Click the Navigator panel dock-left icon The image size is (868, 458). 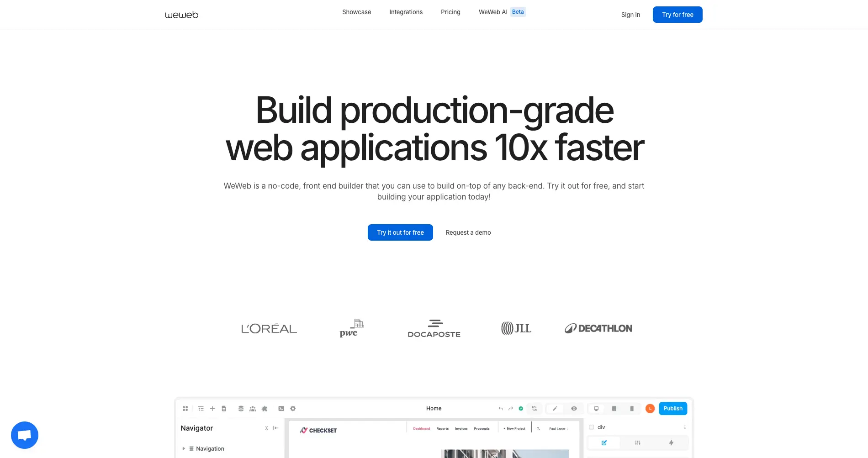276,428
